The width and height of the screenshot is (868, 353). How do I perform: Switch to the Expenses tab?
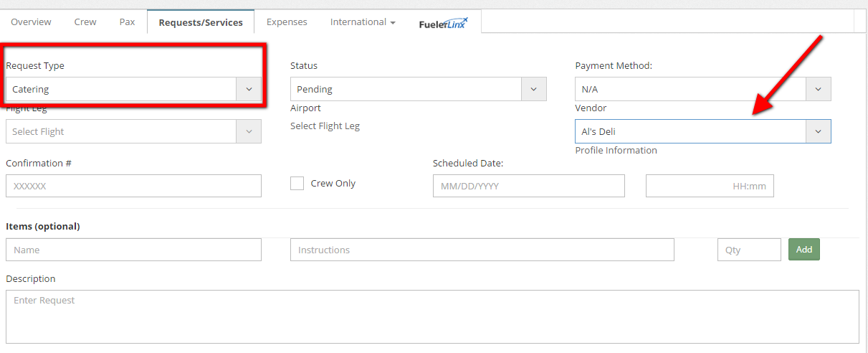(x=287, y=22)
